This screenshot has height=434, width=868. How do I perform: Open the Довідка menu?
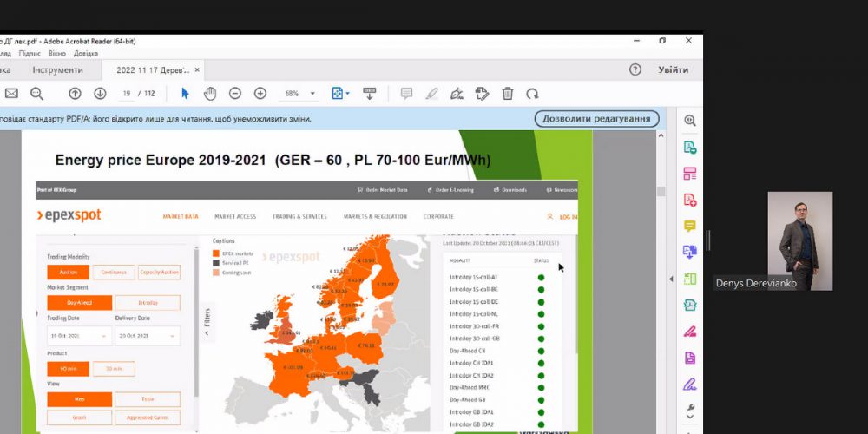[x=86, y=54]
